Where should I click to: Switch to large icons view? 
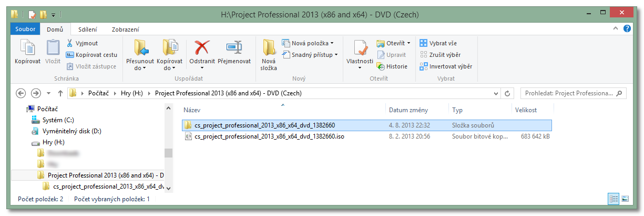[x=626, y=199]
